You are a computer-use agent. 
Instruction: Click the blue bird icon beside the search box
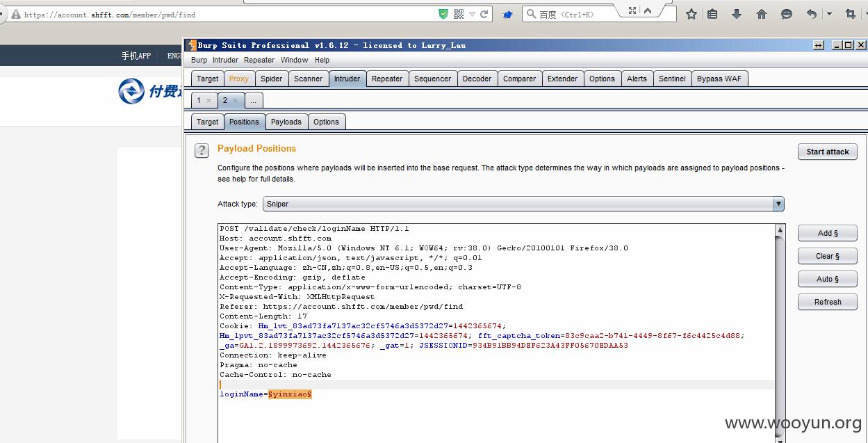(x=508, y=14)
